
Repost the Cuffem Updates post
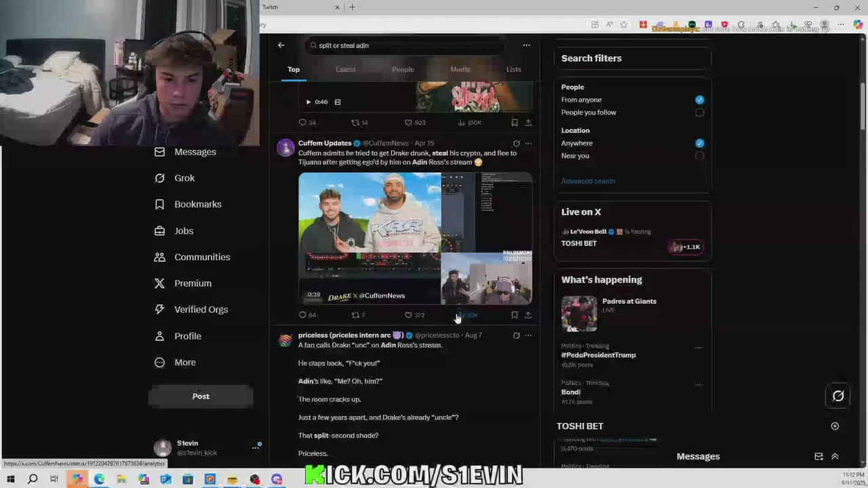point(358,315)
